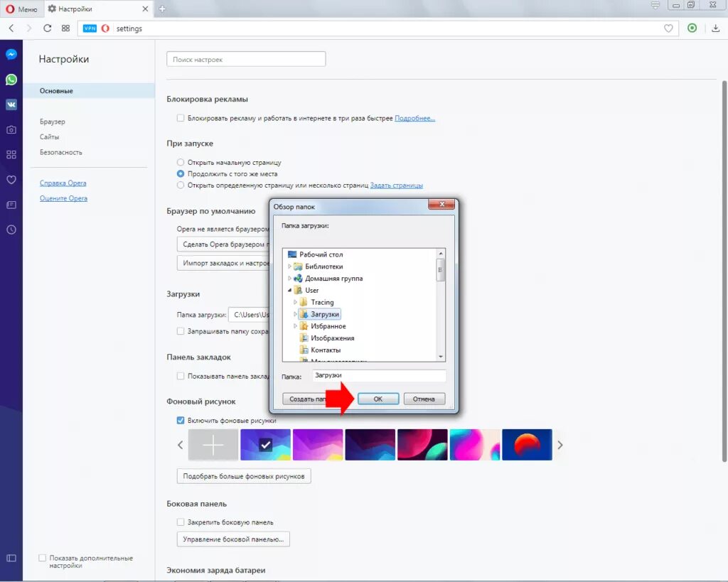The image size is (728, 582).
Task: Select Изображения folder in tree
Action: [x=333, y=338]
